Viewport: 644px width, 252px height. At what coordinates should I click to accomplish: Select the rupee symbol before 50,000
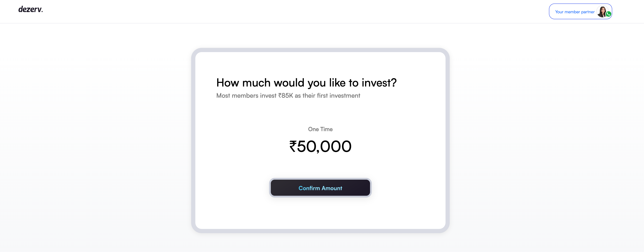293,146
